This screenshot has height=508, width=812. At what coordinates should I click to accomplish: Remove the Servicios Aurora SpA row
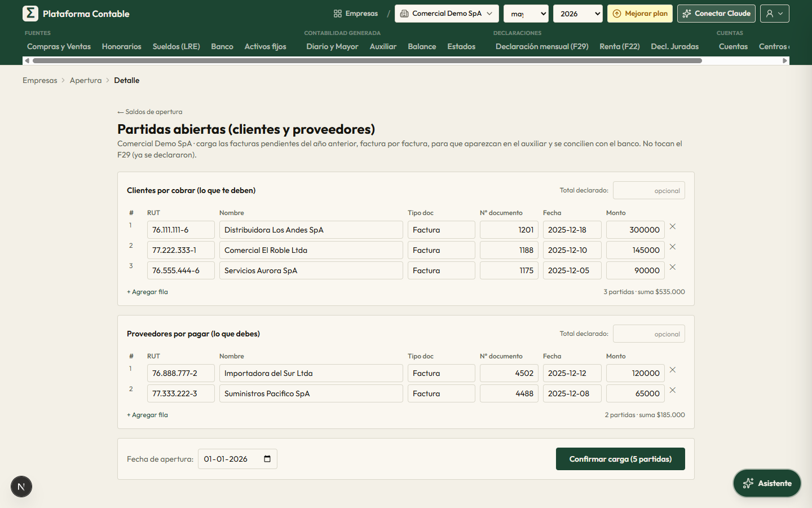(672, 267)
